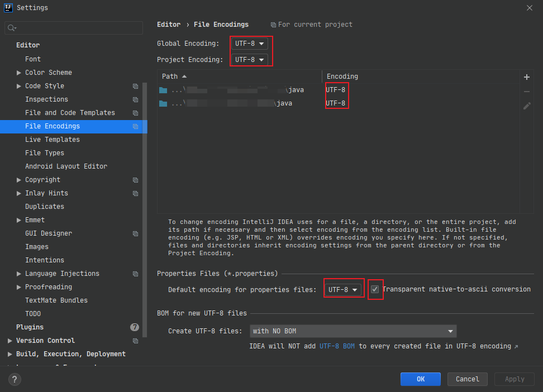Select Android Layout Editor page
The image size is (543, 392).
(x=66, y=166)
